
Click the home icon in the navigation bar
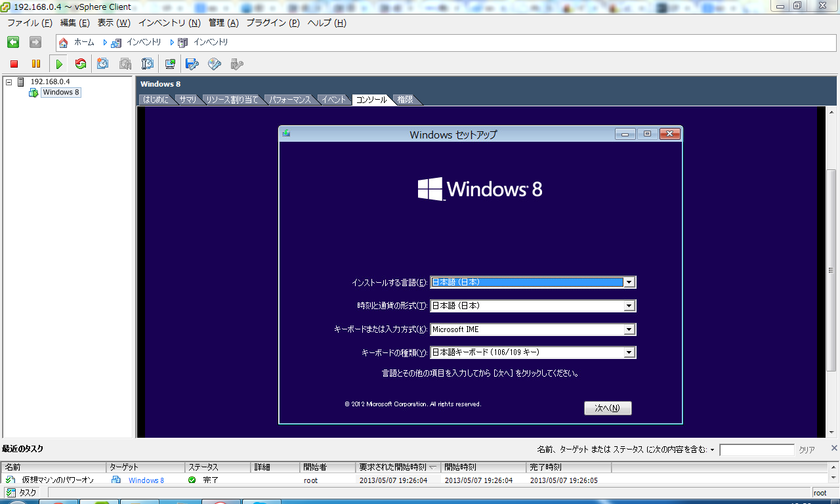[x=64, y=43]
